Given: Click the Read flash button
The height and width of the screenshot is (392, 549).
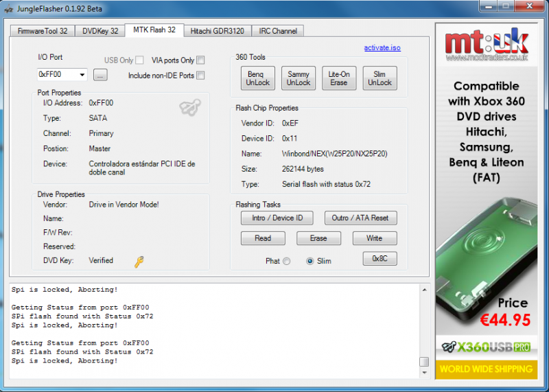Looking at the screenshot, I should [x=263, y=238].
